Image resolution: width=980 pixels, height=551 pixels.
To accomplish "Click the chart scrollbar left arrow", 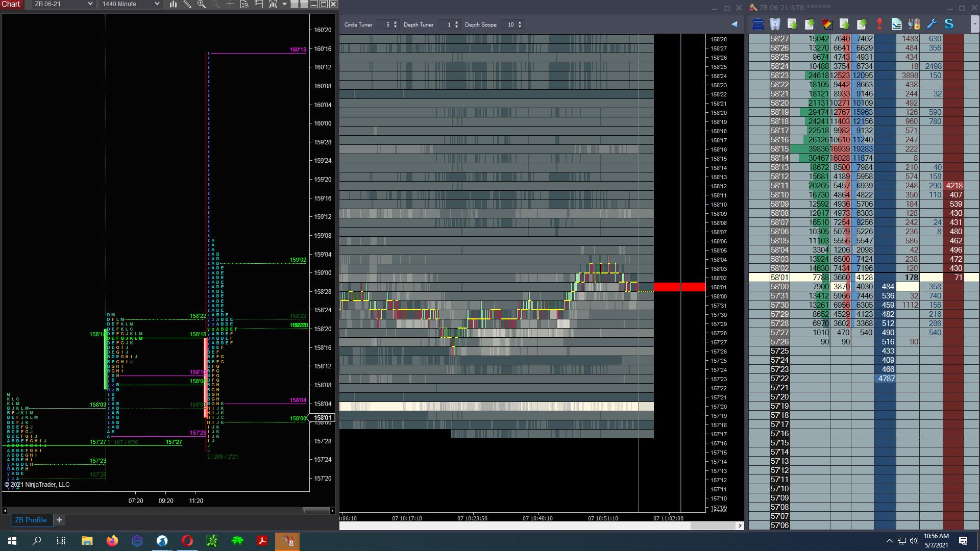I will tap(5, 510).
